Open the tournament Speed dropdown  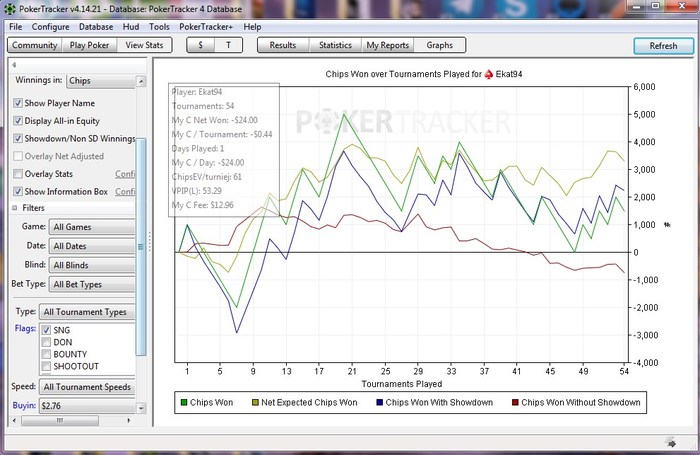pyautogui.click(x=87, y=387)
